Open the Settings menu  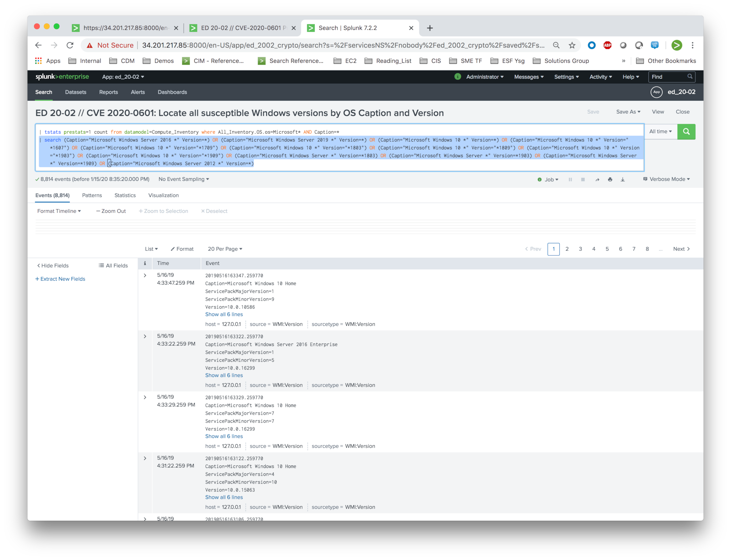pyautogui.click(x=566, y=77)
